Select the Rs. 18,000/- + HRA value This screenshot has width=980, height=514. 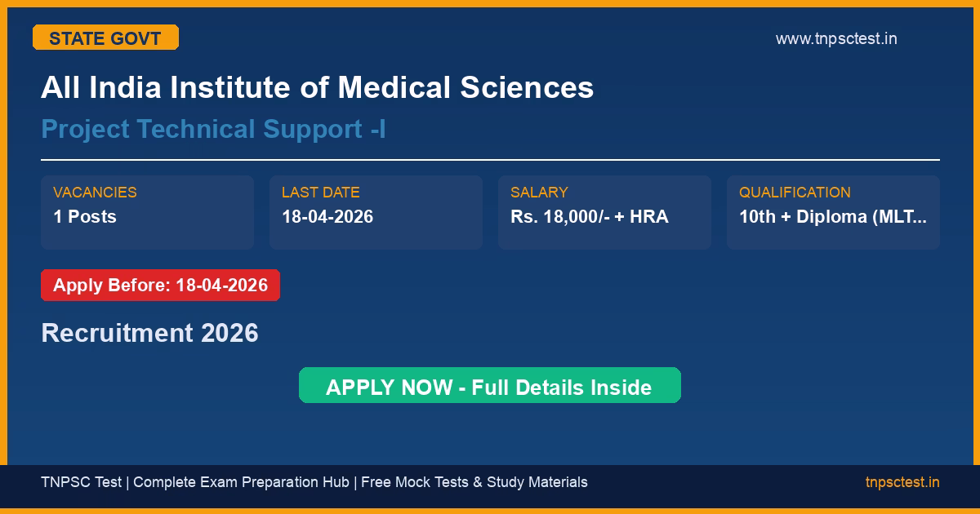coord(589,216)
